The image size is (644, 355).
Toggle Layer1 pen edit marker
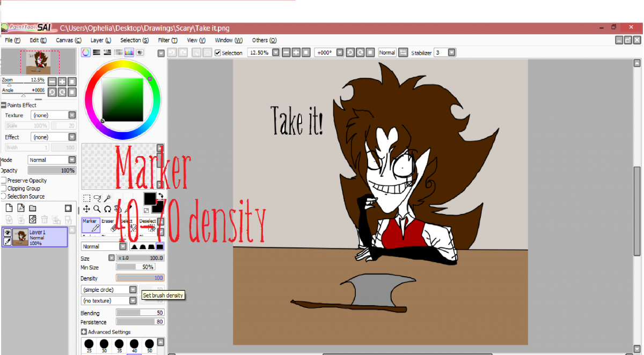pos(8,242)
